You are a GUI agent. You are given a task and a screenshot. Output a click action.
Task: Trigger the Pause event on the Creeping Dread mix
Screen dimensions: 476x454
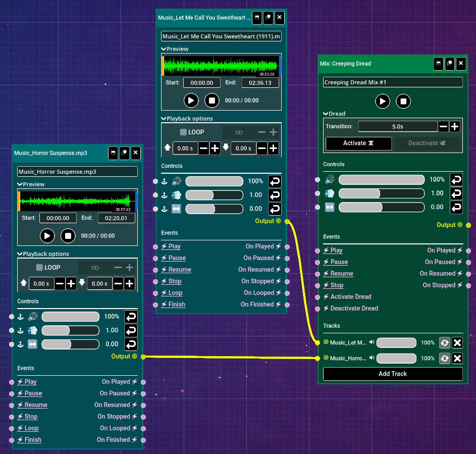pos(339,262)
